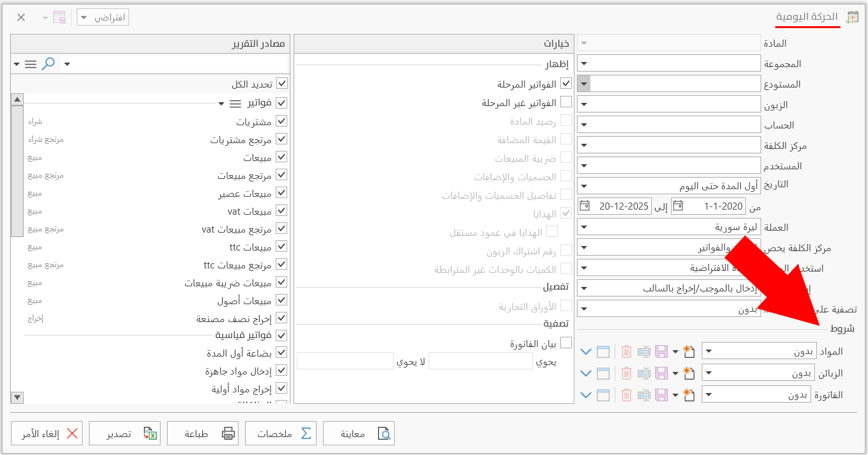The image size is (868, 455).
Task: Click the hamburger list icon in report sources
Action: click(x=30, y=63)
